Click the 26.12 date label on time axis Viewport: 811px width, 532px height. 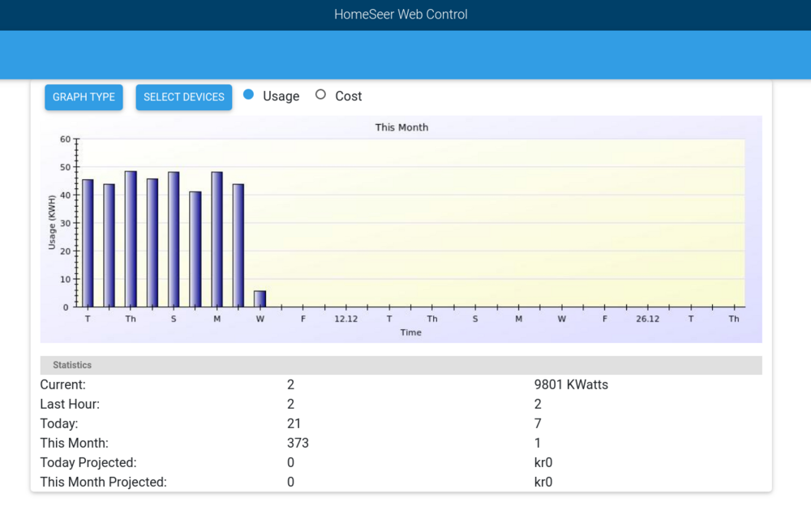(x=647, y=319)
